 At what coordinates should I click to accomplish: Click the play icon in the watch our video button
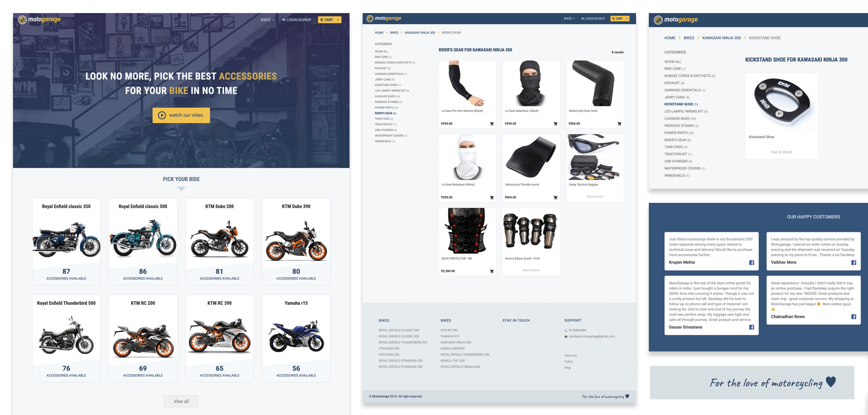point(162,115)
